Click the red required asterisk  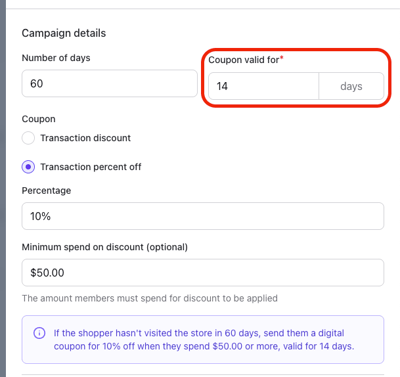[x=281, y=58]
